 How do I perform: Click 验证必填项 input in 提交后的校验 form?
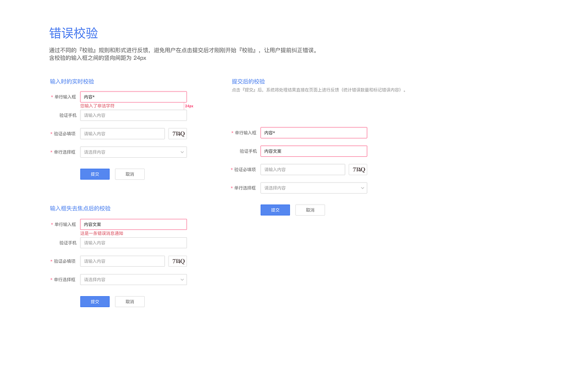(x=302, y=170)
